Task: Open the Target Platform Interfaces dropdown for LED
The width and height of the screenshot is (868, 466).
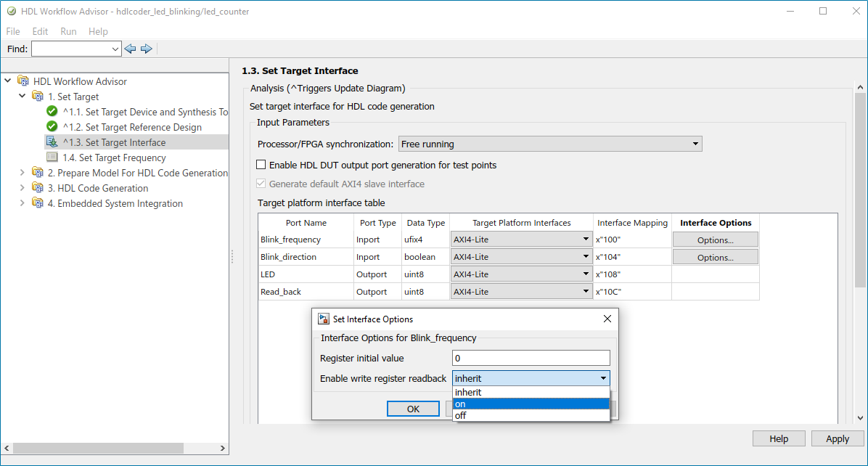Action: [x=585, y=274]
